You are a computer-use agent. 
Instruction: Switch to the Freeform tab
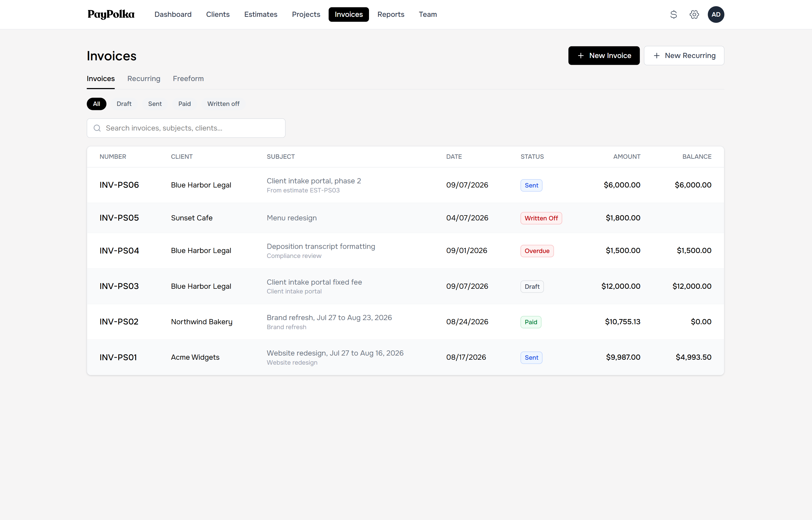[188, 79]
